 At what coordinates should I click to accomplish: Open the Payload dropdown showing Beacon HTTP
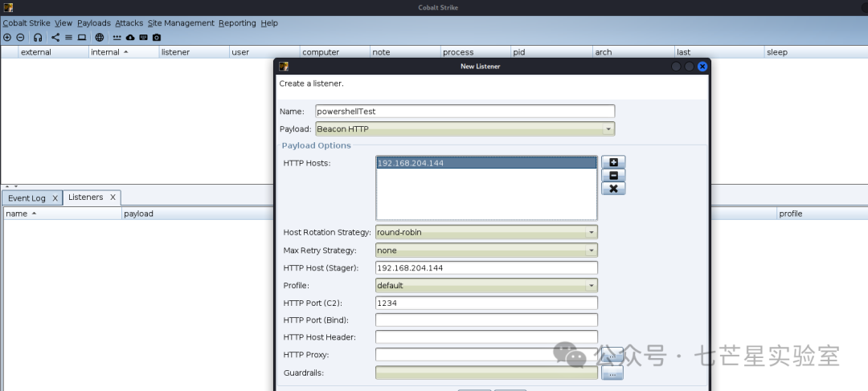tap(465, 128)
